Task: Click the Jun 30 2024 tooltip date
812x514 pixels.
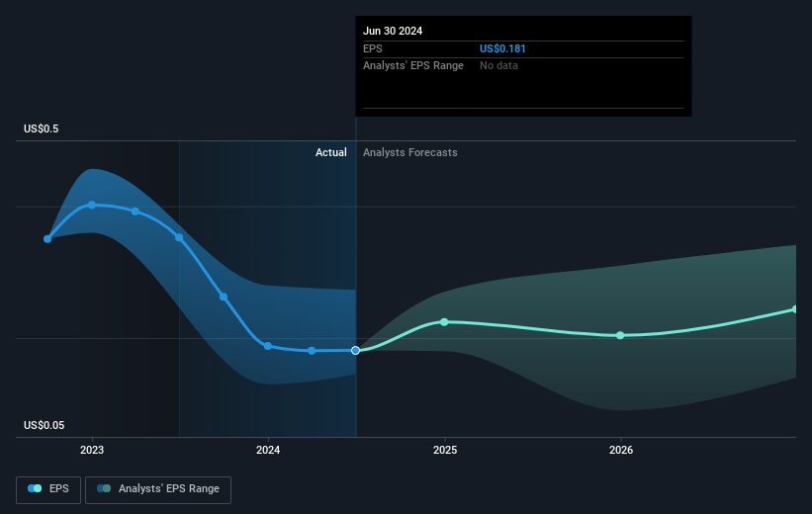Action: click(393, 31)
